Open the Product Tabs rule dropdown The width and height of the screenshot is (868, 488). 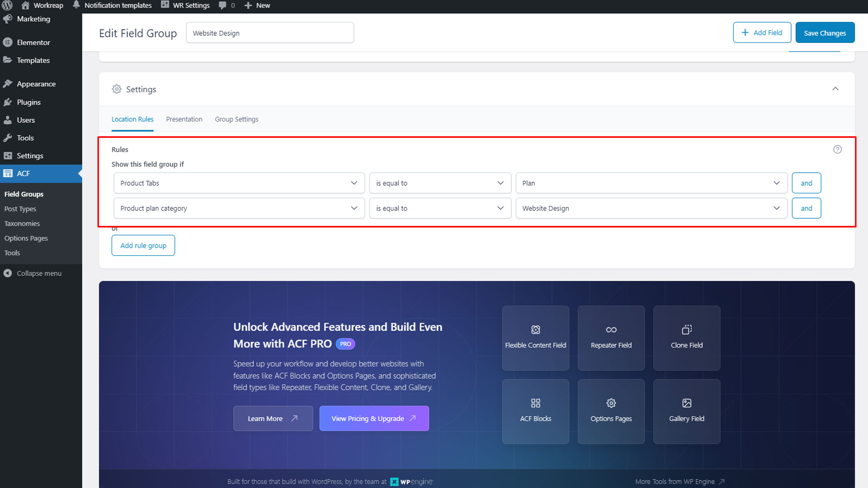239,183
